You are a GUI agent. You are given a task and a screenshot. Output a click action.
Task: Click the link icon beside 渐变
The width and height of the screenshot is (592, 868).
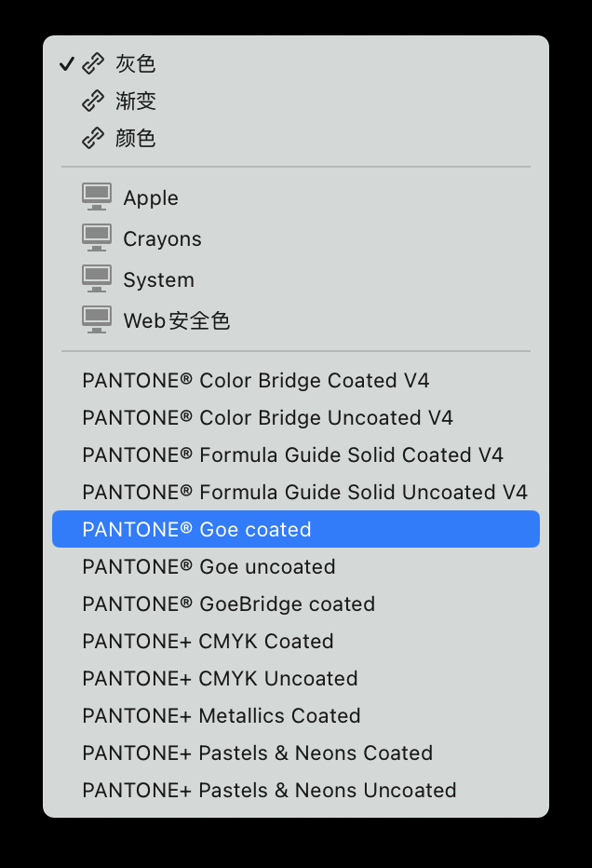tap(93, 102)
